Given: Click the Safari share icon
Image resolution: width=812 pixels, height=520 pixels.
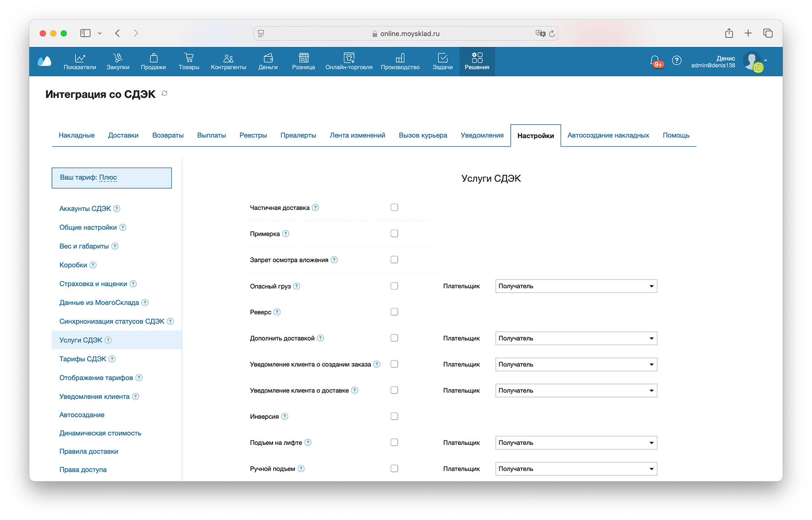Looking at the screenshot, I should pos(729,33).
